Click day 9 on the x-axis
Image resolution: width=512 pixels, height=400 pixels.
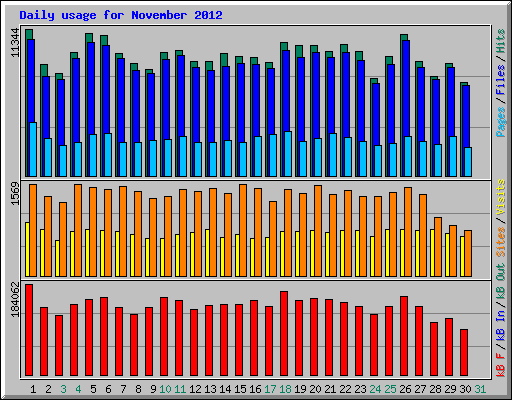click(x=153, y=389)
